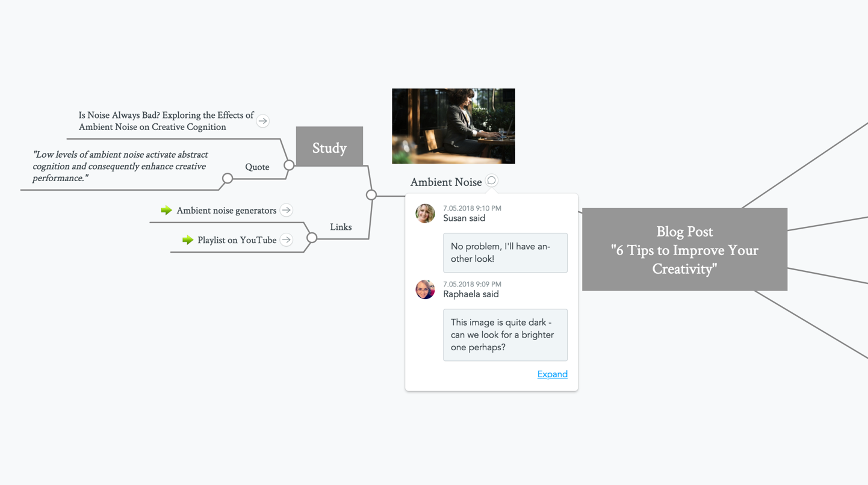Screen dimensions: 868x485
Task: Click the comment bubble icon beside Ambient Noise
Action: (492, 181)
